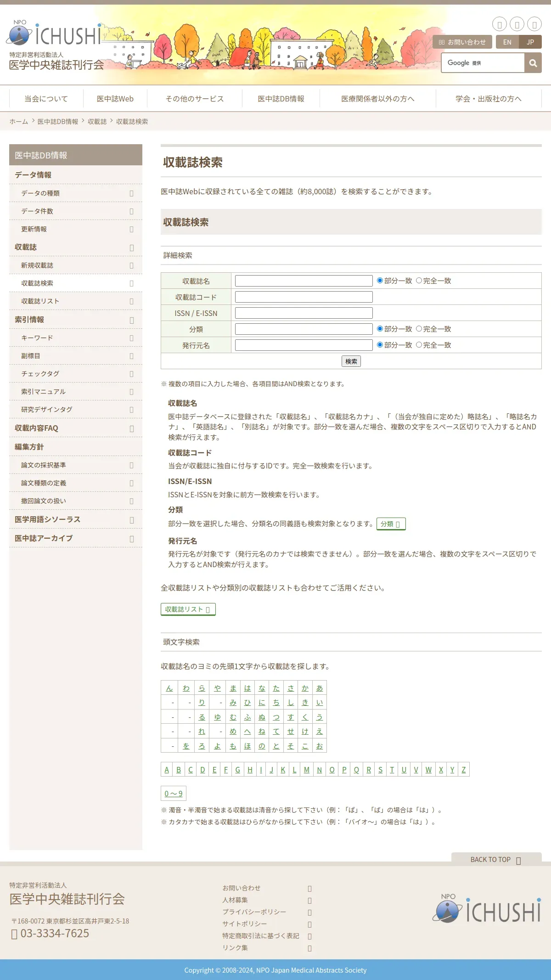Click the arrow icon beside 更新情報

[x=131, y=229]
